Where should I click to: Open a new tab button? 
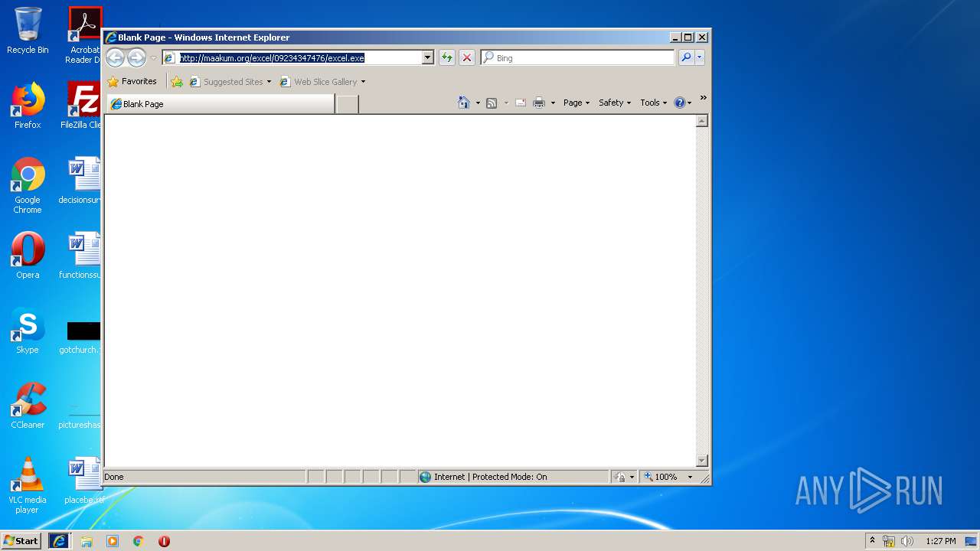click(348, 104)
